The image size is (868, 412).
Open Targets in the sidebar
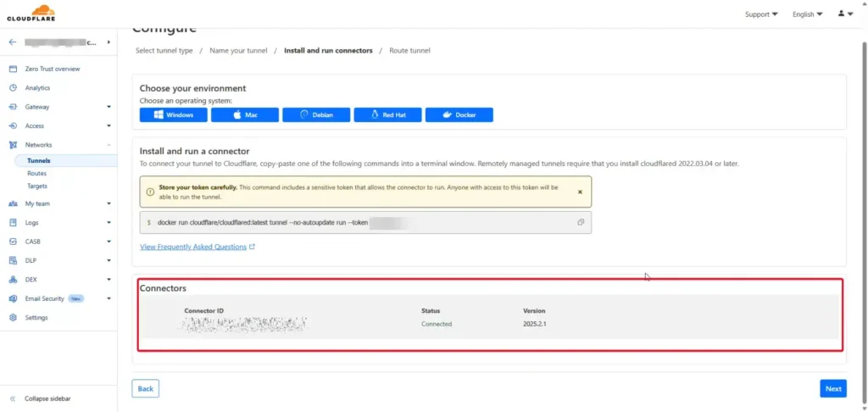click(37, 186)
